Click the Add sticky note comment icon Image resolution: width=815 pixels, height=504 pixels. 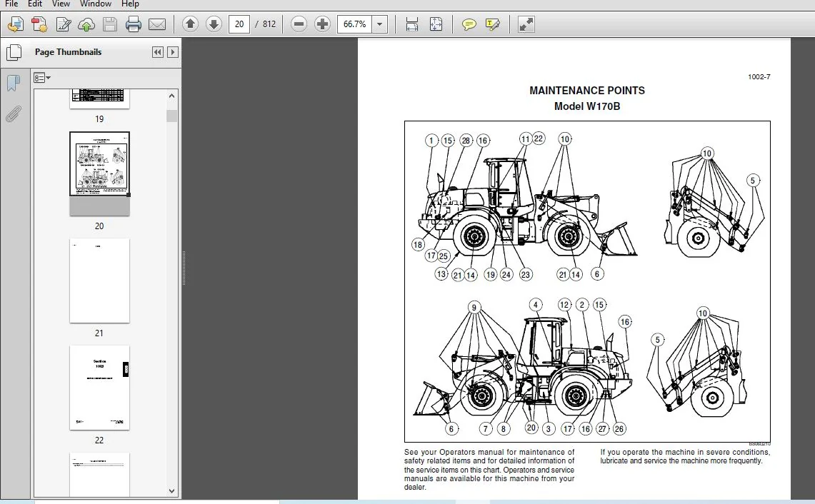click(x=469, y=24)
